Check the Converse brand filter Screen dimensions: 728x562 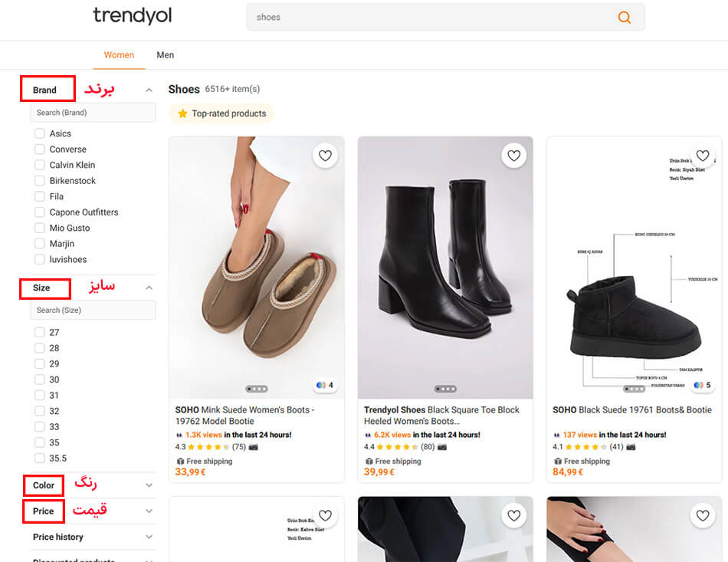40,150
